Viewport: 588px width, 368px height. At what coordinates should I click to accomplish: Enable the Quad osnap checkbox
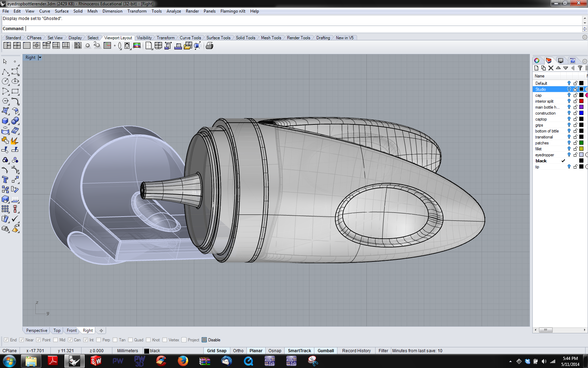tap(130, 340)
